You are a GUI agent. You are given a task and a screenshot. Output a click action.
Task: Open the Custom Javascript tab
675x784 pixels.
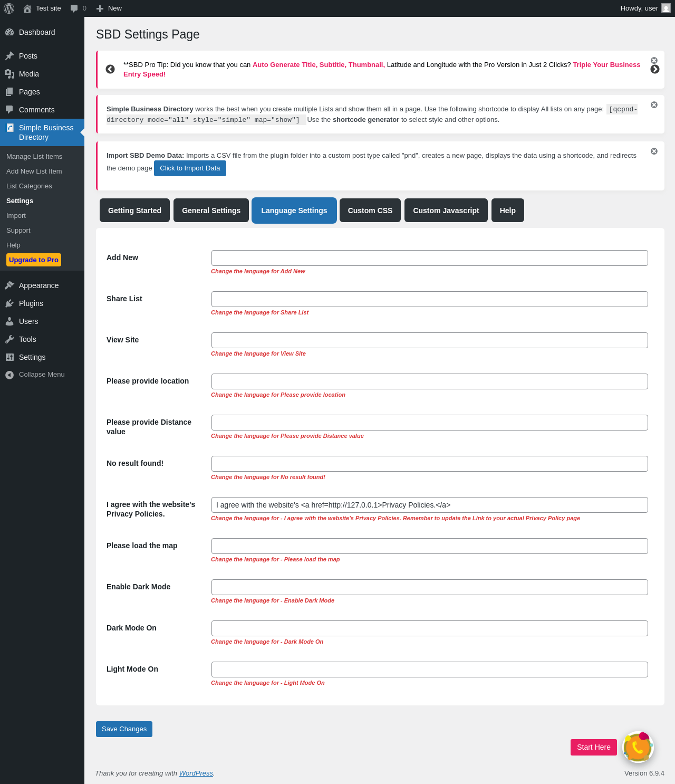446,211
